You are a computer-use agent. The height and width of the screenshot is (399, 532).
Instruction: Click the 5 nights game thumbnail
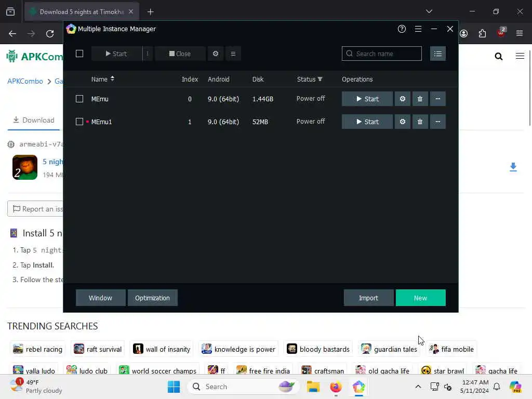click(25, 167)
